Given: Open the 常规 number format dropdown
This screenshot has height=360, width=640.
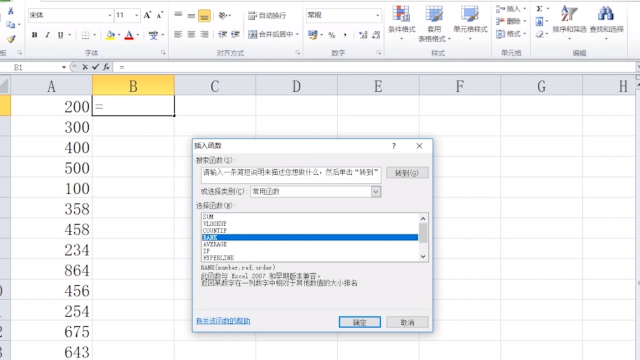Looking at the screenshot, I should coord(378,16).
